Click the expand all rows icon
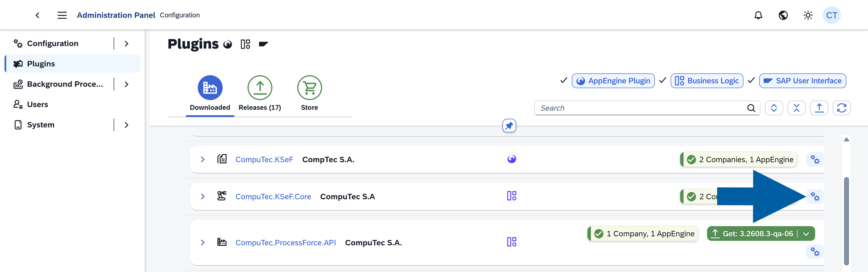The height and width of the screenshot is (272, 868). pyautogui.click(x=774, y=108)
